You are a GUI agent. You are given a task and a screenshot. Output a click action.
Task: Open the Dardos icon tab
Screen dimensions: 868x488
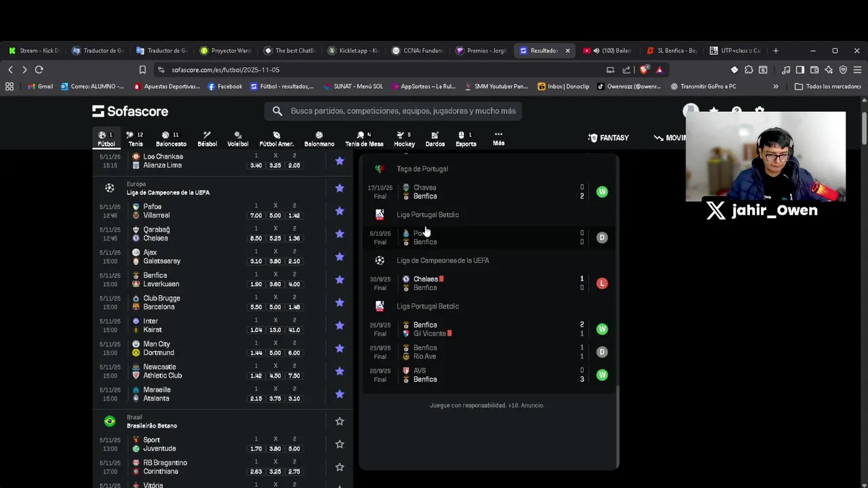435,139
